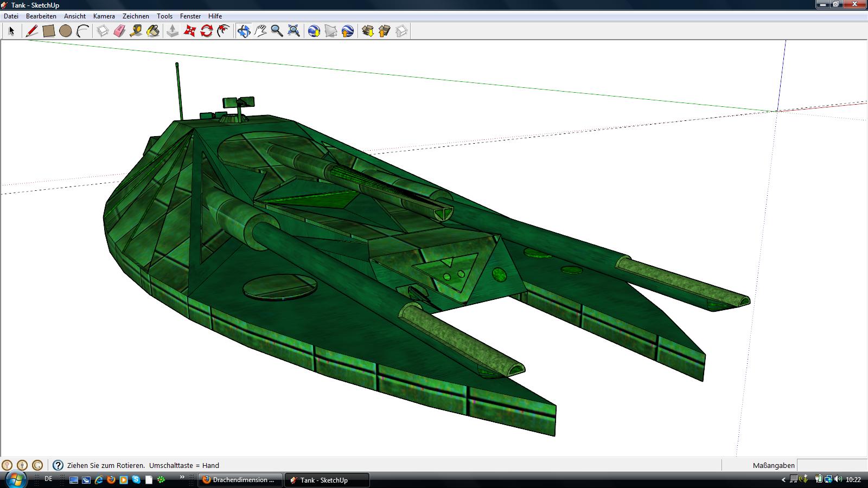
Task: Activate the Push/Pull tool
Action: 173,31
